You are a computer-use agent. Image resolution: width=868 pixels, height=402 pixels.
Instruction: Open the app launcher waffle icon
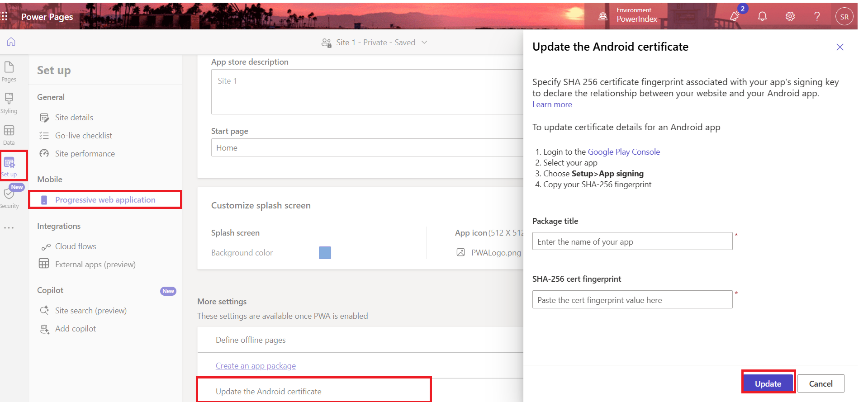click(x=5, y=17)
